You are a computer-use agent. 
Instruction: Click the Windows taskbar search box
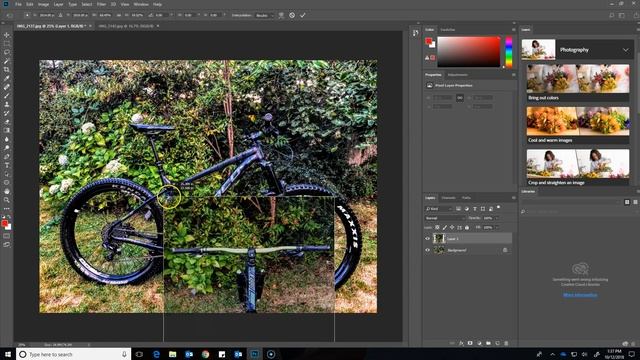[x=73, y=354]
